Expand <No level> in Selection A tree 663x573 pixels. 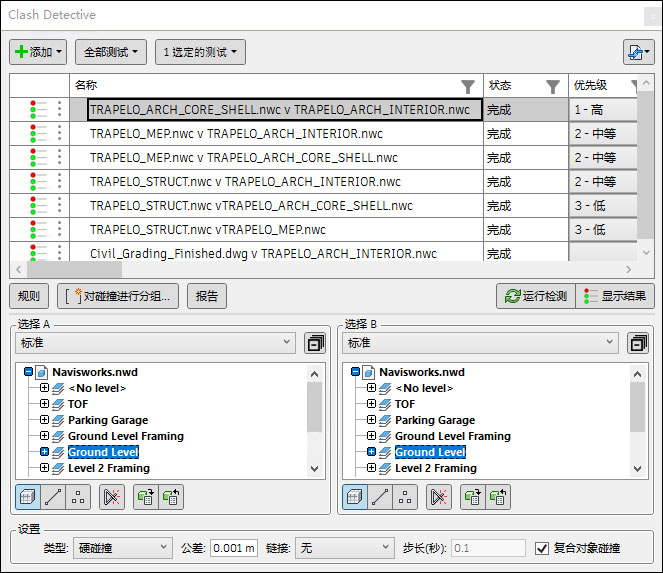(x=44, y=388)
